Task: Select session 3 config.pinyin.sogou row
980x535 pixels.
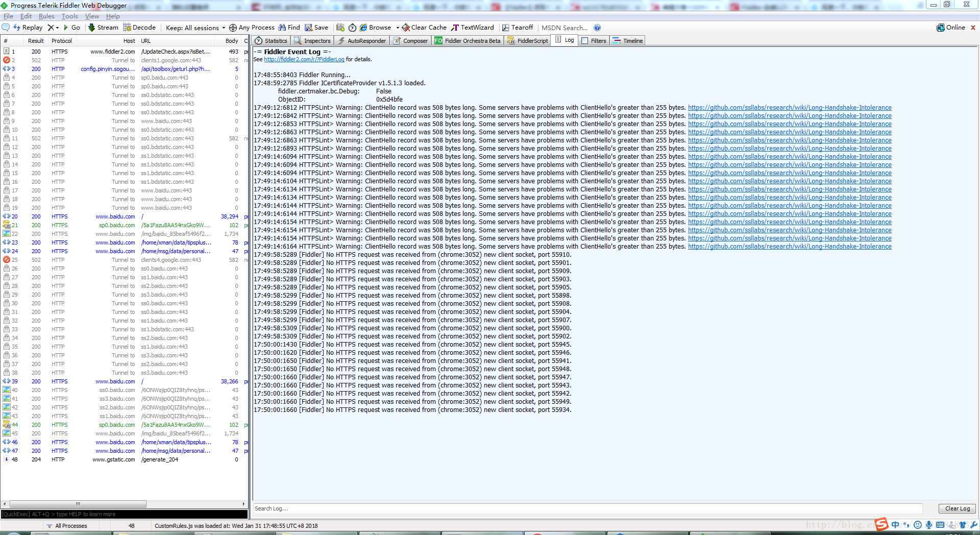Action: (x=124, y=69)
